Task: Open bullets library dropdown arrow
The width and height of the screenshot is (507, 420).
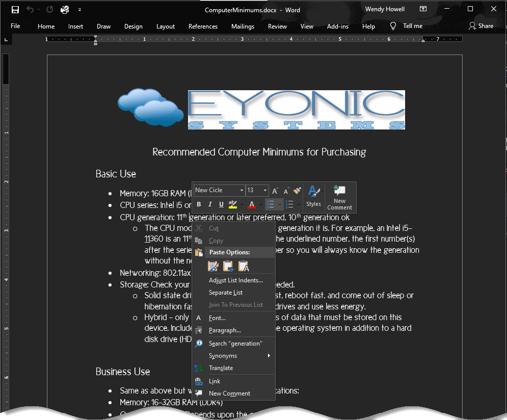Action: [x=280, y=204]
